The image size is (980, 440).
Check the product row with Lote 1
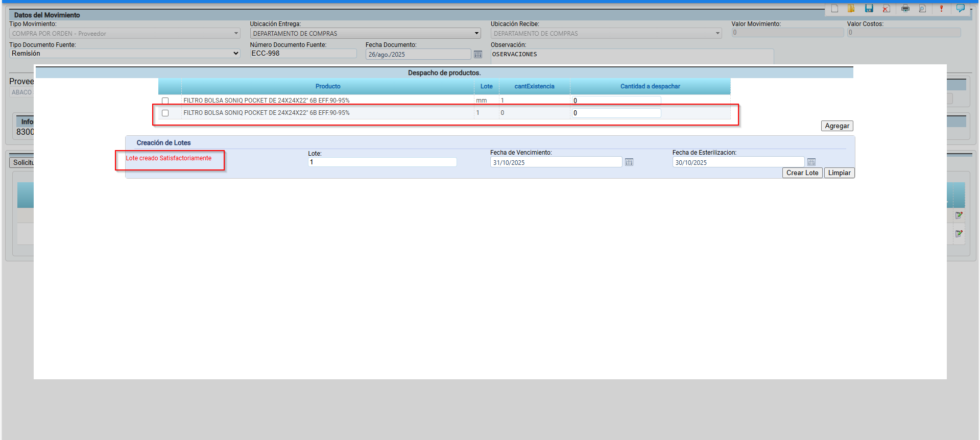click(x=165, y=113)
